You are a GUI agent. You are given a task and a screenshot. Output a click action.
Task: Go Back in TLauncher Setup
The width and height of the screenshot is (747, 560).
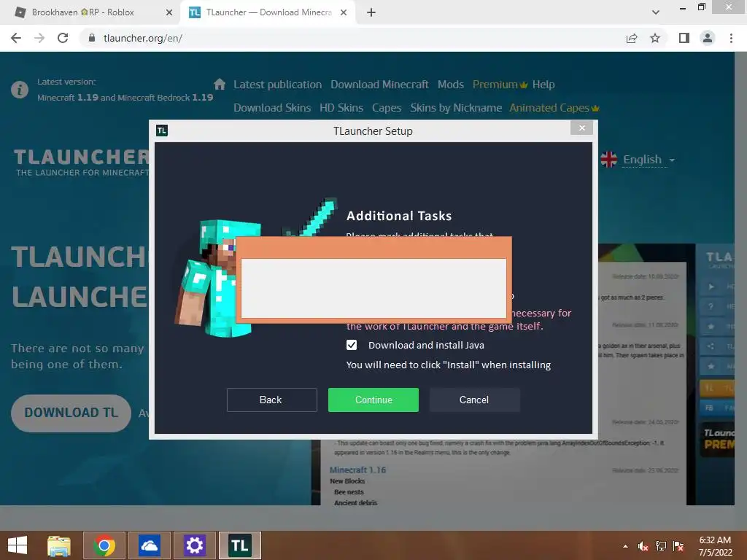[x=271, y=400]
